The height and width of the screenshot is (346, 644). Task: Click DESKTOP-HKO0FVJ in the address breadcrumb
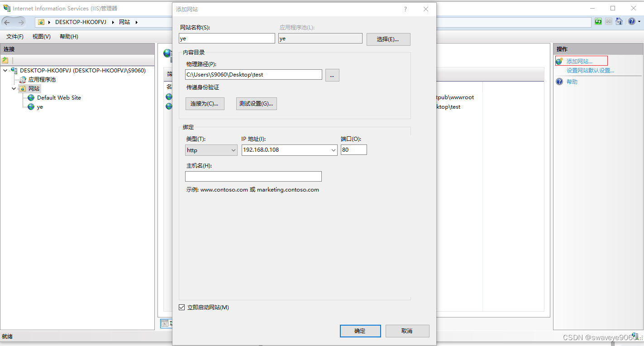81,22
